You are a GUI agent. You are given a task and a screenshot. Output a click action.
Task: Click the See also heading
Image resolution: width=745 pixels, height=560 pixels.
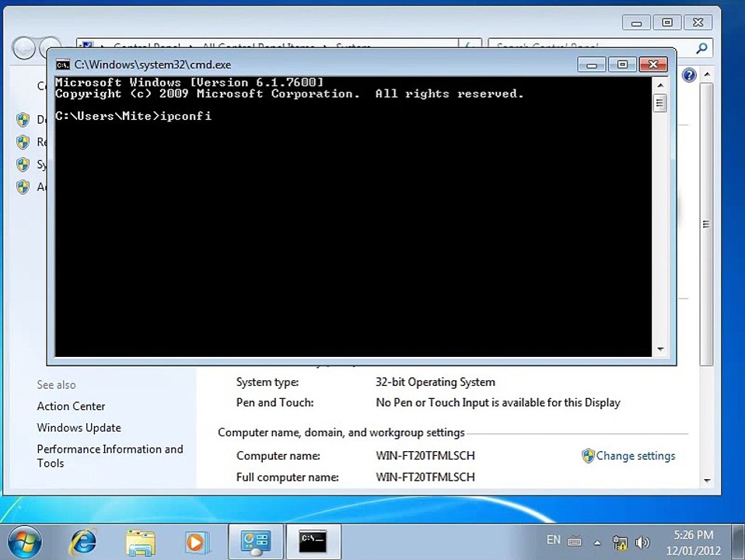[56, 384]
